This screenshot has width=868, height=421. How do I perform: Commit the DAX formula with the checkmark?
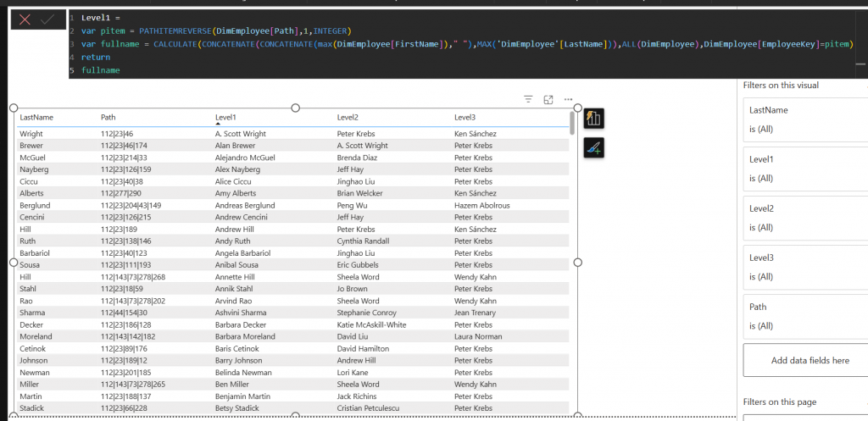pyautogui.click(x=48, y=19)
